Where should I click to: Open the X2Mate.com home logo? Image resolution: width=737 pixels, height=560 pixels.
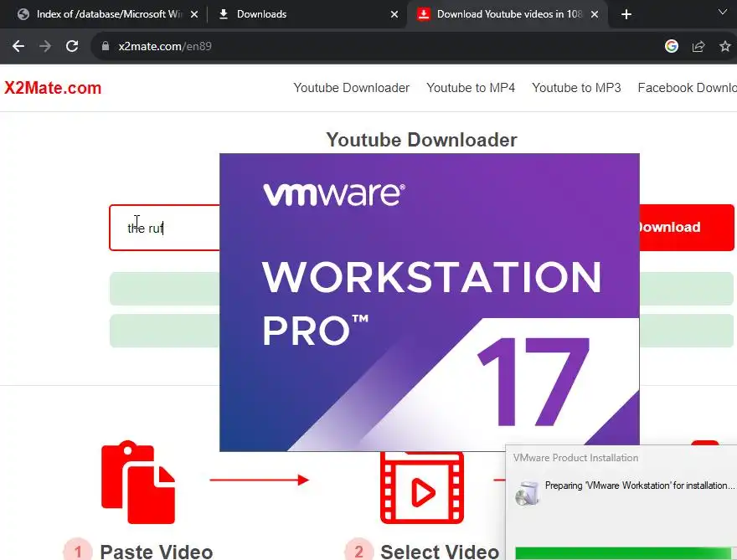[x=53, y=88]
